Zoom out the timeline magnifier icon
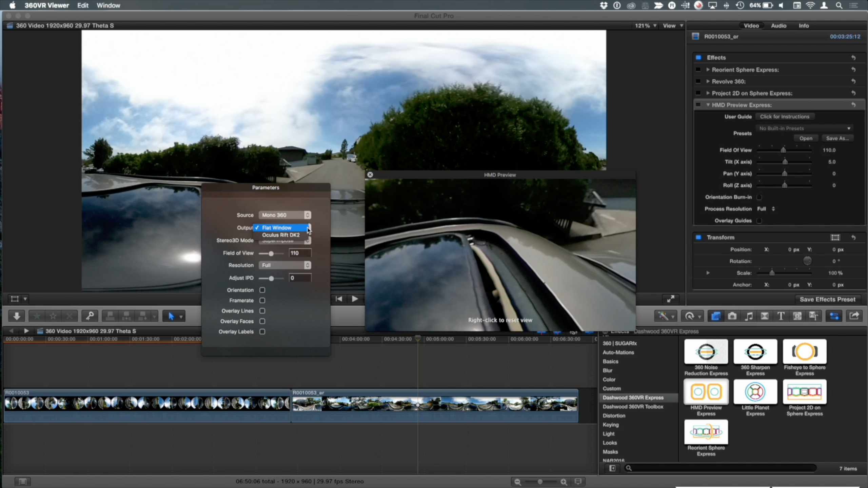 (x=517, y=482)
